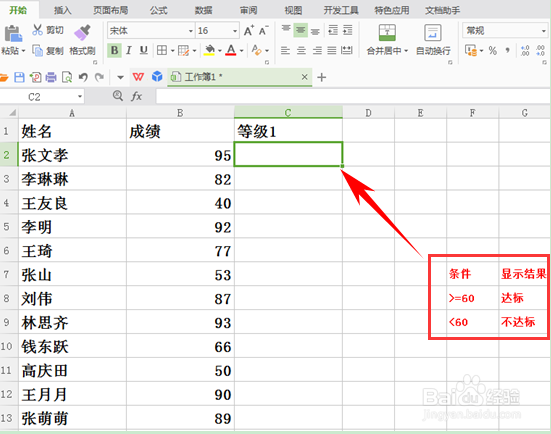Decrease font size with A- icon
Image resolution: width=551 pixels, height=434 pixels.
pyautogui.click(x=264, y=31)
